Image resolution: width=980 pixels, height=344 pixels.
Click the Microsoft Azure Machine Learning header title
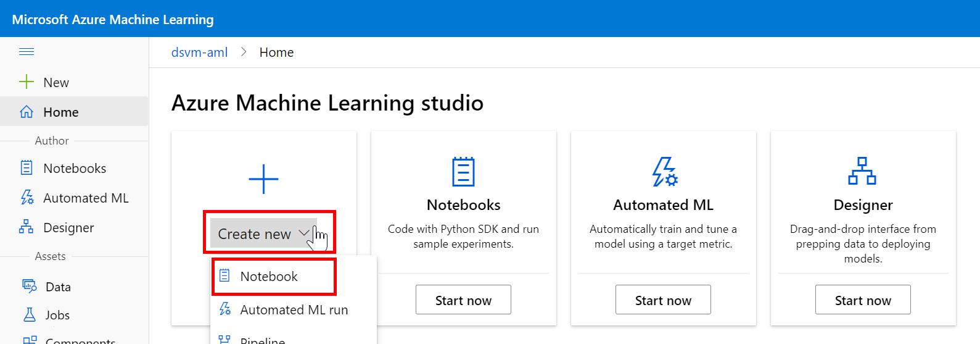pyautogui.click(x=113, y=19)
